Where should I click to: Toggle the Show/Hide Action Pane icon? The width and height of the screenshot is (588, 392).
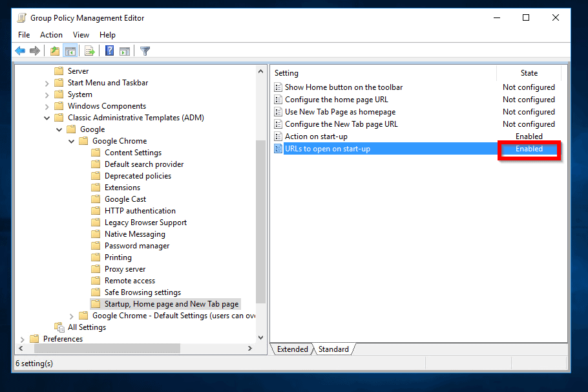tap(125, 51)
